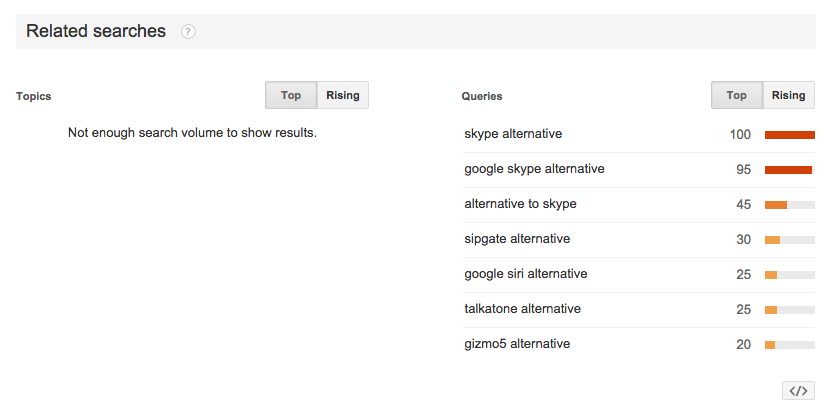The width and height of the screenshot is (831, 420).
Task: Click 'google siri alternative' query
Action: click(x=526, y=274)
